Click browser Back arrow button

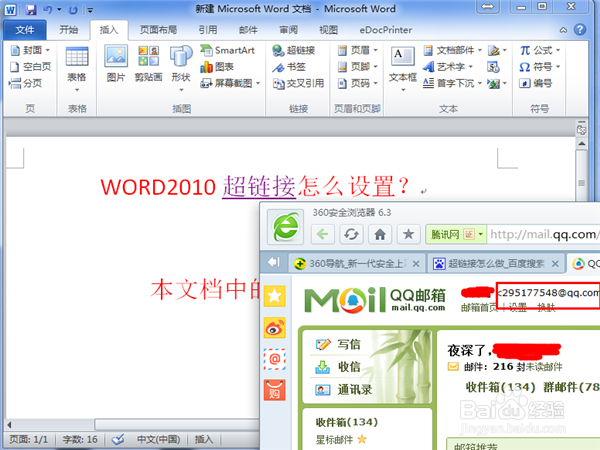click(323, 234)
